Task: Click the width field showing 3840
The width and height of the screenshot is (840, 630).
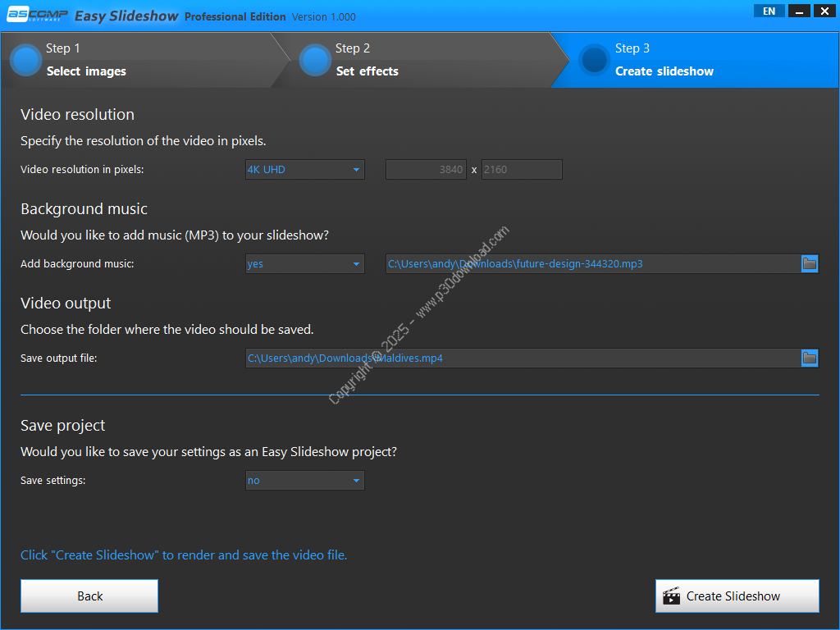Action: (x=426, y=170)
